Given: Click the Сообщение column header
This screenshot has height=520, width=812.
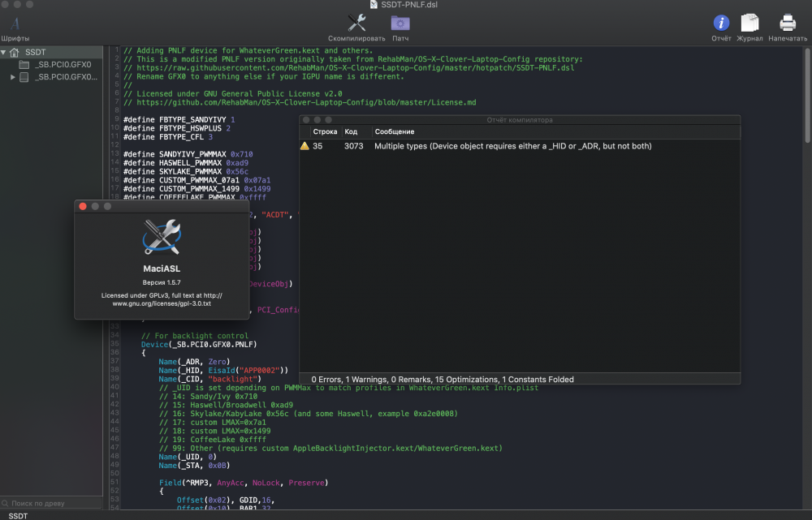Looking at the screenshot, I should [394, 131].
